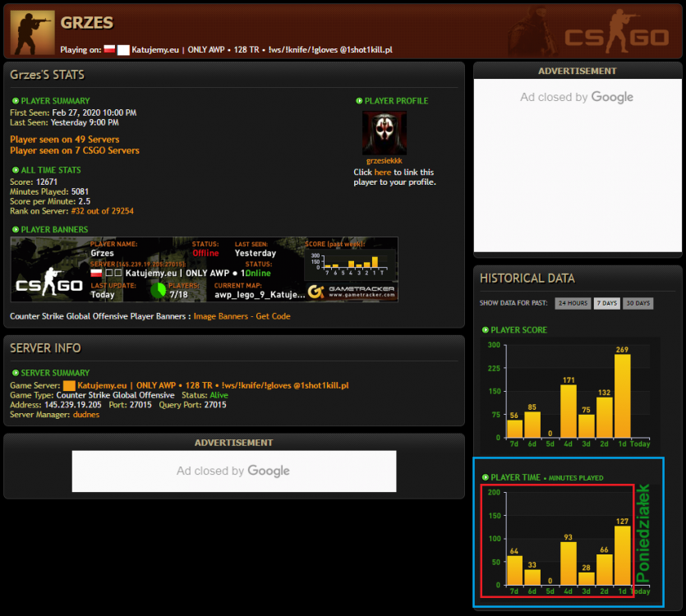
Task: Click the 269 score bar for 1d
Action: [x=622, y=396]
